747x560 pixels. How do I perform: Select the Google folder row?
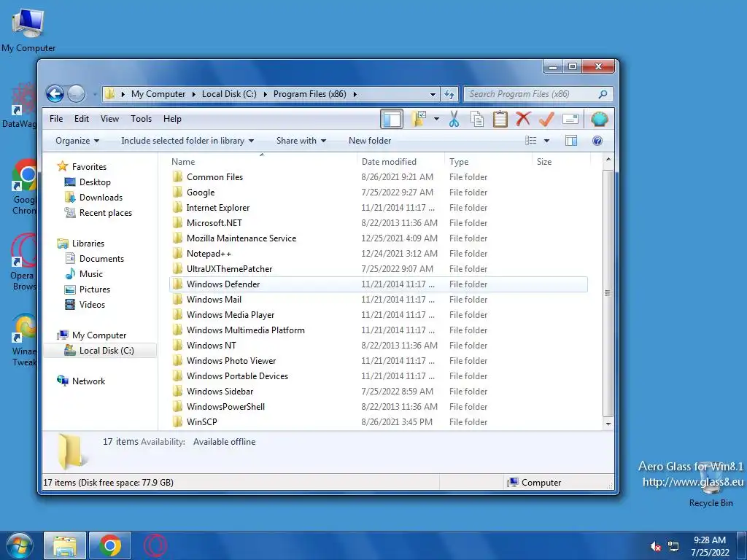click(x=379, y=192)
